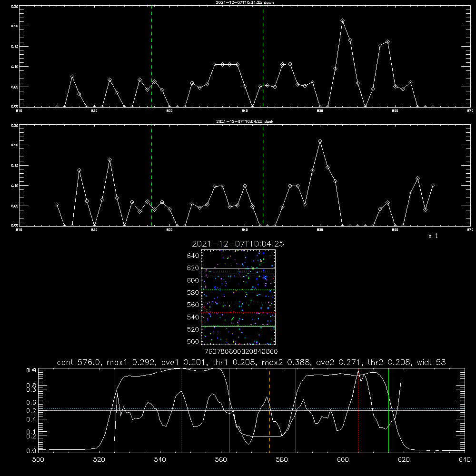Screen dimensions: 476x476
Task: Click the red dotted line near 547 in the bottom plot
Action: click(181, 410)
